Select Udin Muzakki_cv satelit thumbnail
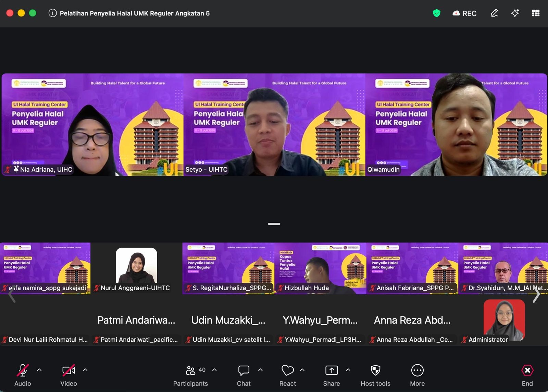548x392 pixels. (228, 320)
